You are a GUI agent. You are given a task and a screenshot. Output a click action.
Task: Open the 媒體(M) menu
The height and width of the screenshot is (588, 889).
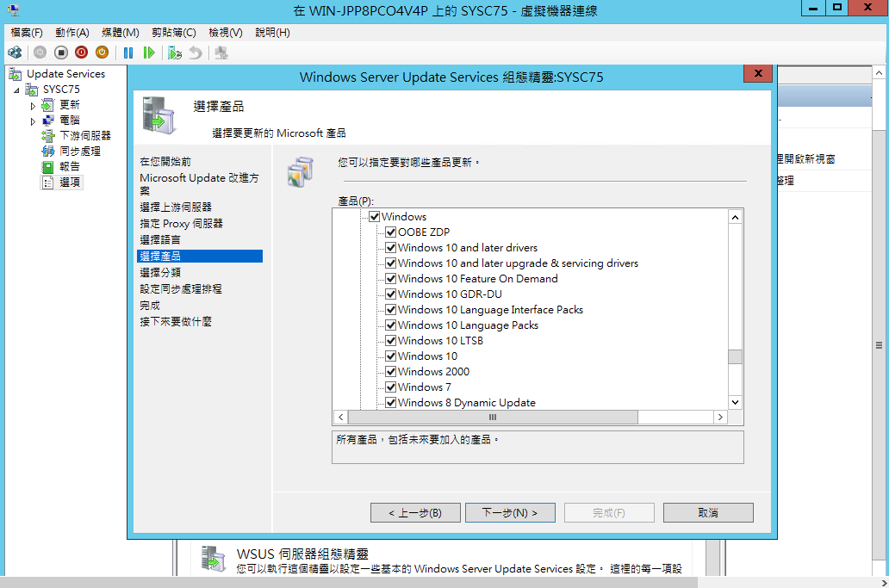(121, 33)
